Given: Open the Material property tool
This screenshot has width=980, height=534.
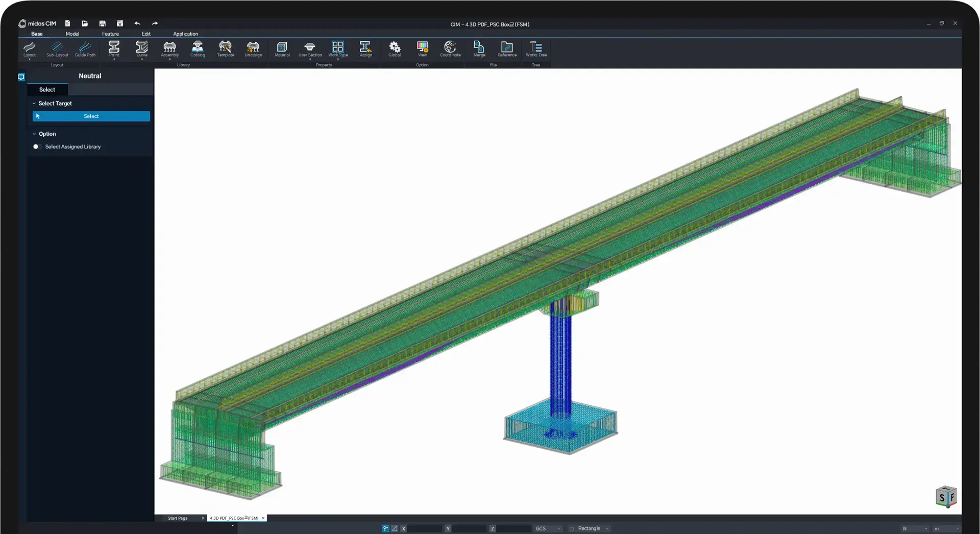Looking at the screenshot, I should pyautogui.click(x=282, y=49).
